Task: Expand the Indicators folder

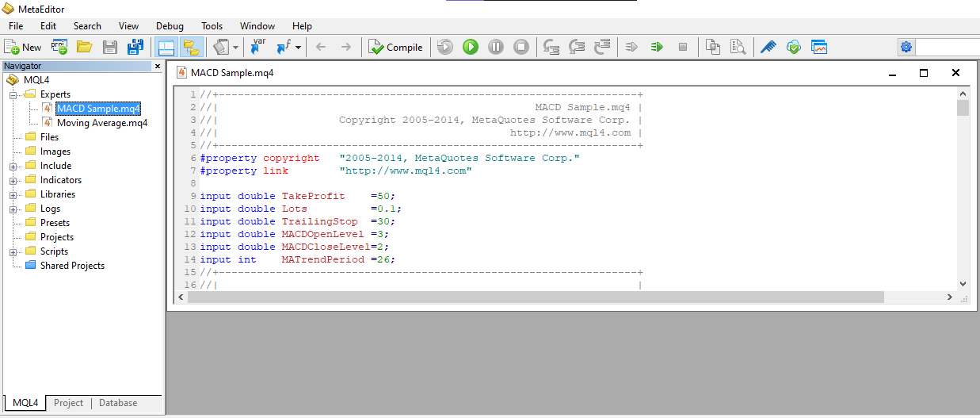Action: tap(13, 180)
